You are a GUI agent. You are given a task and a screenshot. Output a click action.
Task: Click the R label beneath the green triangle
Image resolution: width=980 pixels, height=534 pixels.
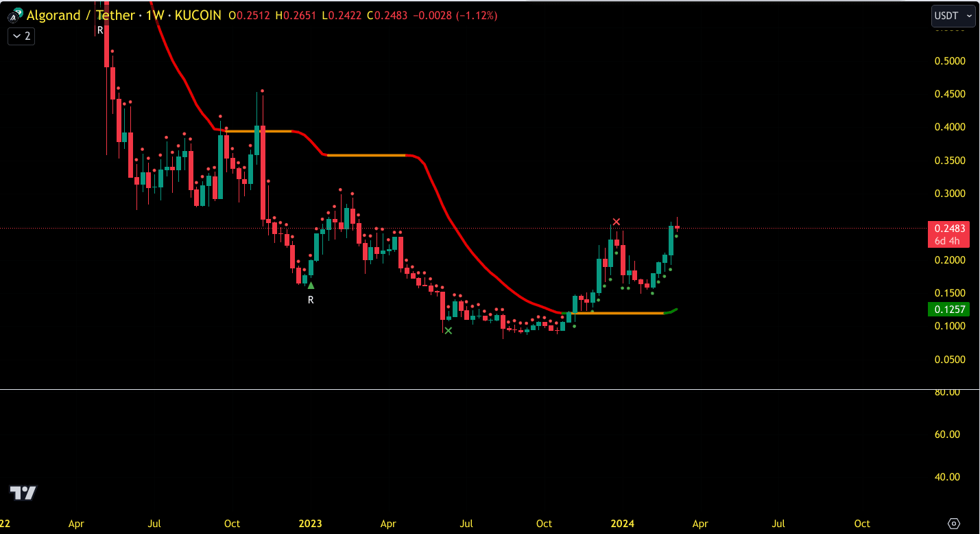click(311, 300)
